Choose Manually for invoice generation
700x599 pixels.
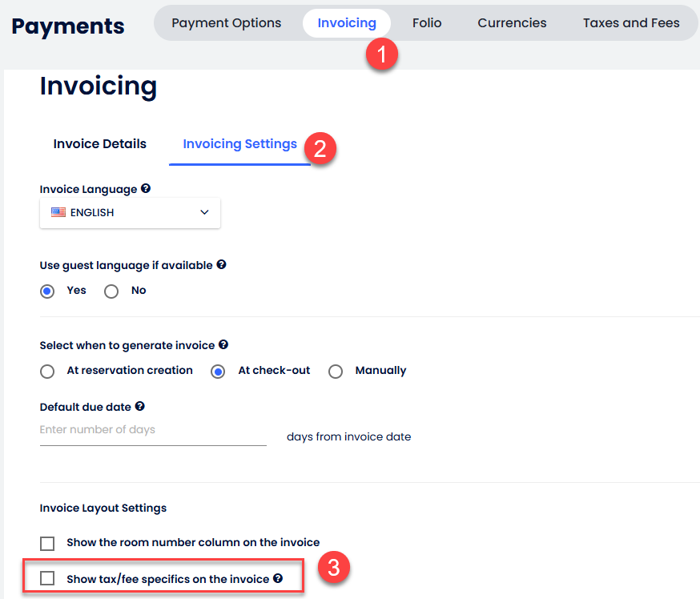tap(336, 371)
